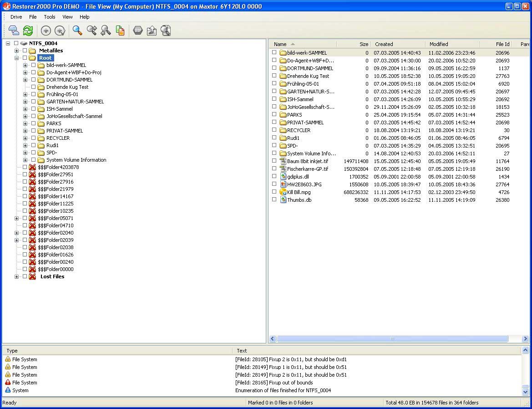Click the Baum 8bit inkjet.tif file icon
The width and height of the screenshot is (532, 409).
[x=283, y=161]
